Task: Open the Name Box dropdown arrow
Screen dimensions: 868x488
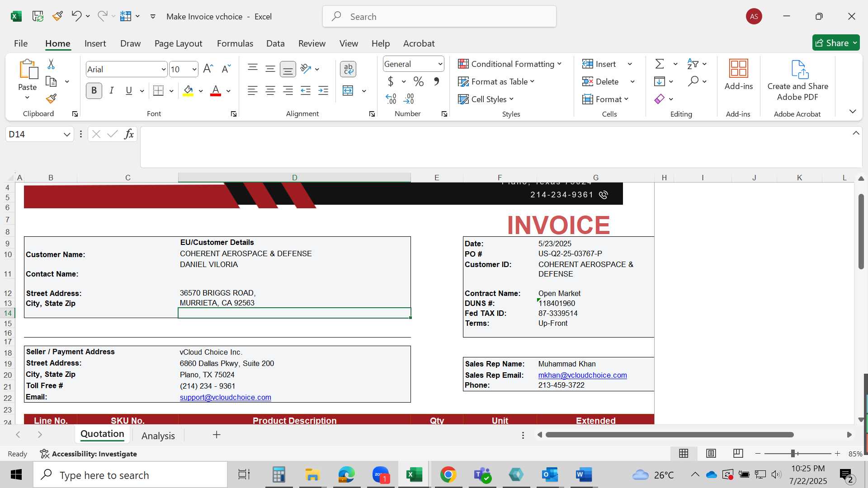Action: (x=67, y=134)
